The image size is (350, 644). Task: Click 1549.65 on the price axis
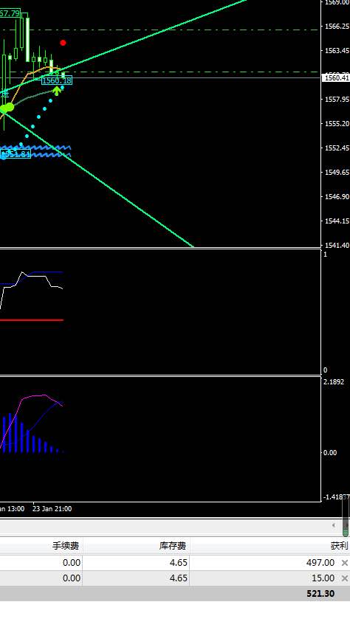(337, 172)
